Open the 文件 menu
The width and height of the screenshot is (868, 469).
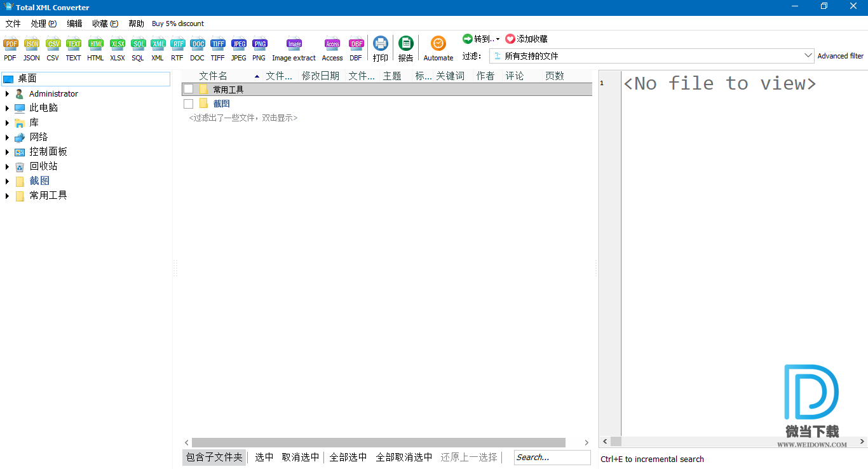coord(13,24)
